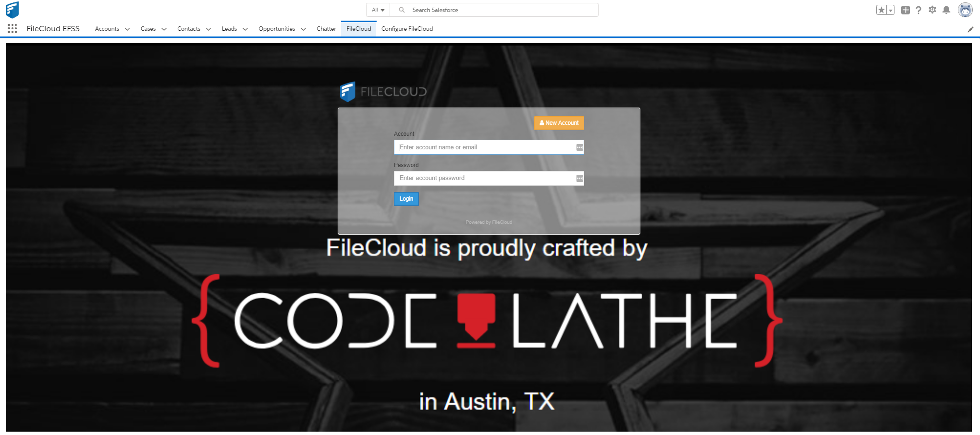Viewport: 980px width, 435px height.
Task: Click the FileCloud logo in the header
Action: point(12,10)
